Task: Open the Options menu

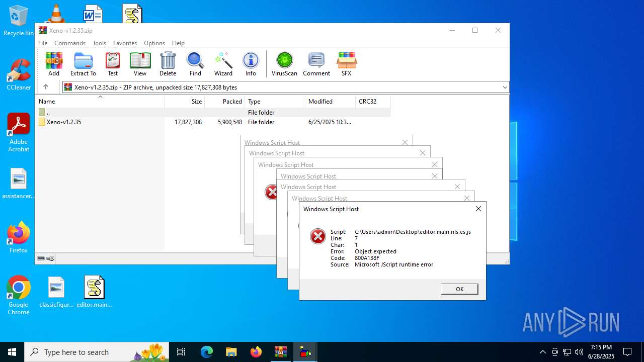Action: point(154,43)
